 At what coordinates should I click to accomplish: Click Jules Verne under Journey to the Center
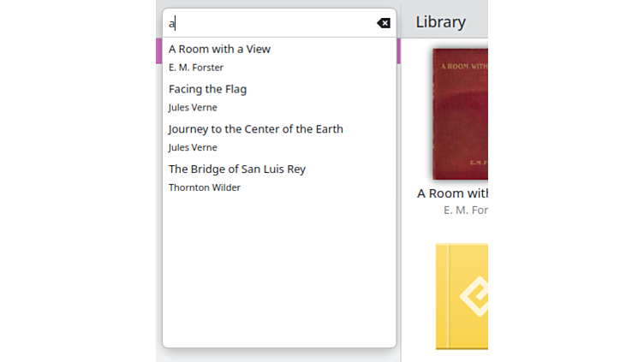[193, 147]
